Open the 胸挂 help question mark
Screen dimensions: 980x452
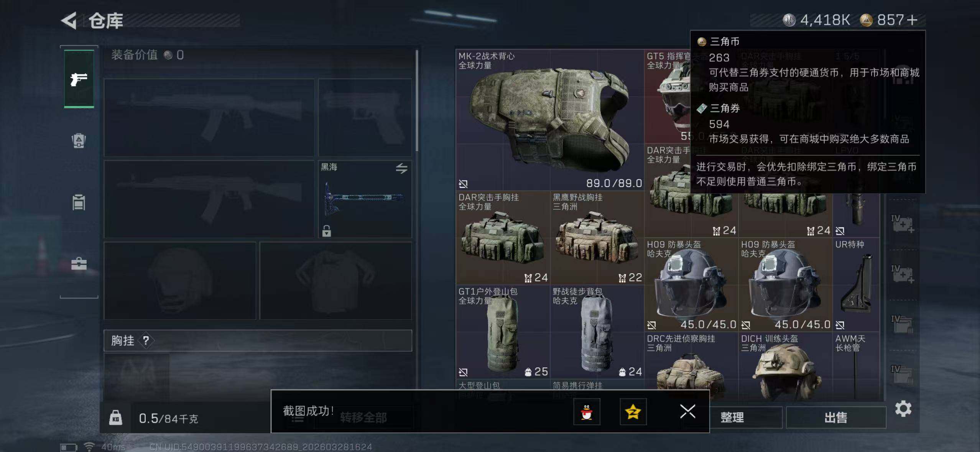pyautogui.click(x=146, y=340)
